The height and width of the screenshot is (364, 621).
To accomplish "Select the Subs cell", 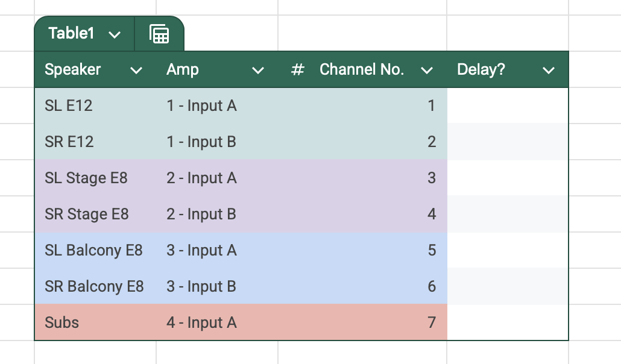I will (95, 322).
